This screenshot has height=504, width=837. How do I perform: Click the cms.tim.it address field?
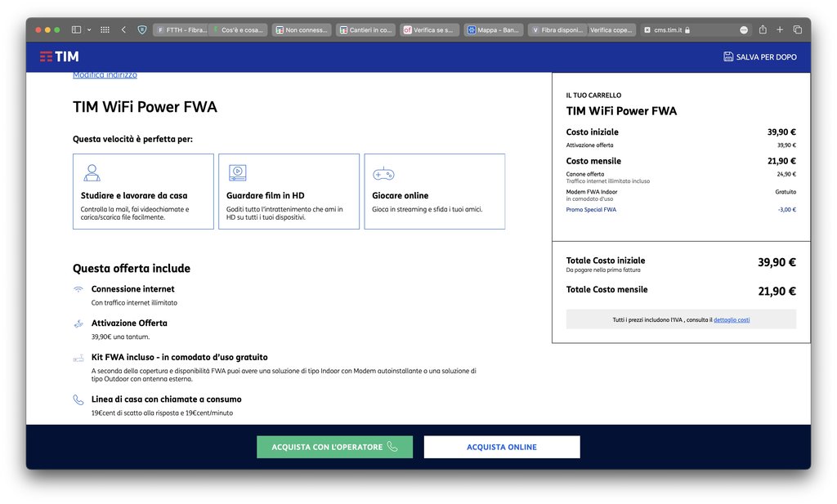pyautogui.click(x=667, y=30)
